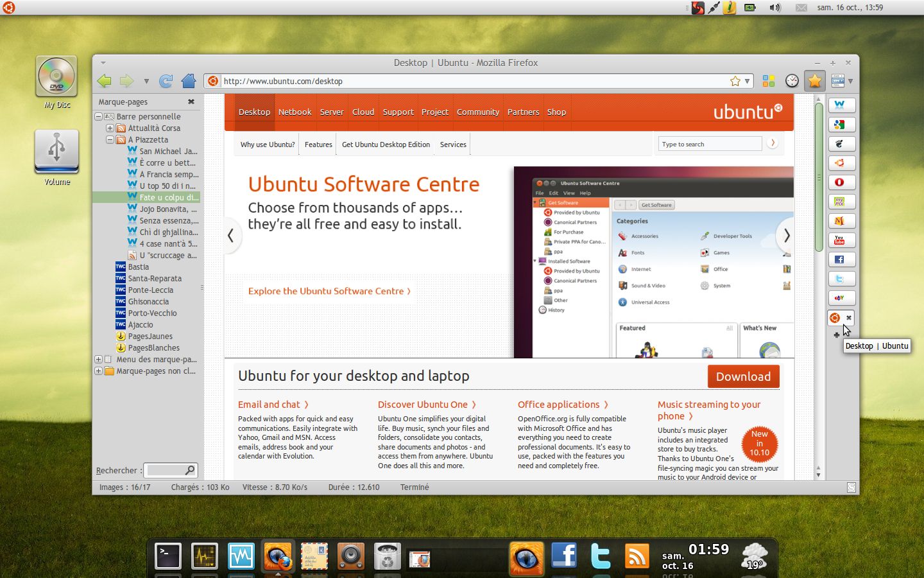Switch to the Google tab in vertical strip
The height and width of the screenshot is (578, 924).
841,125
